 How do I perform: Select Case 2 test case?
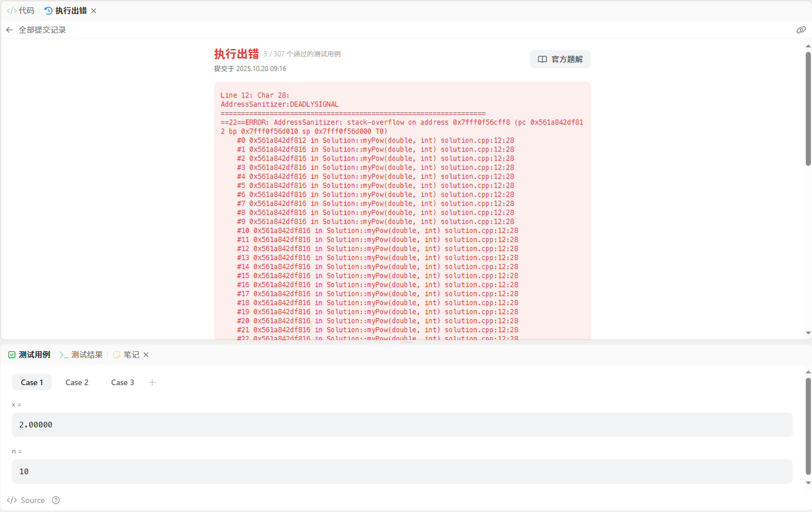point(77,382)
